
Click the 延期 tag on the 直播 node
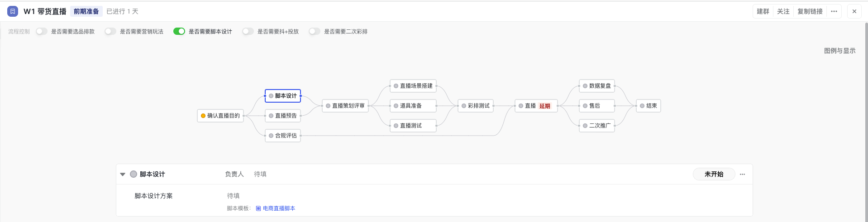pos(544,106)
